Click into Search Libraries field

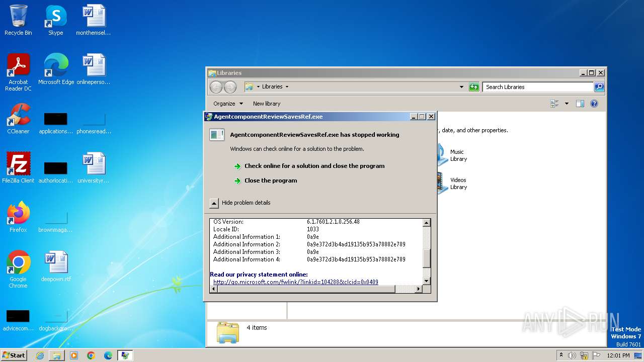pyautogui.click(x=538, y=87)
